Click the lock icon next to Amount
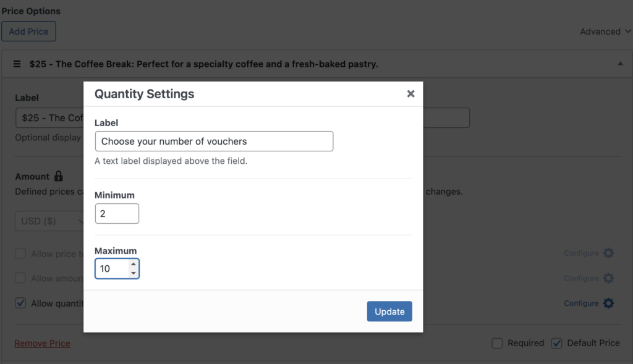This screenshot has height=364, width=633. 59,176
